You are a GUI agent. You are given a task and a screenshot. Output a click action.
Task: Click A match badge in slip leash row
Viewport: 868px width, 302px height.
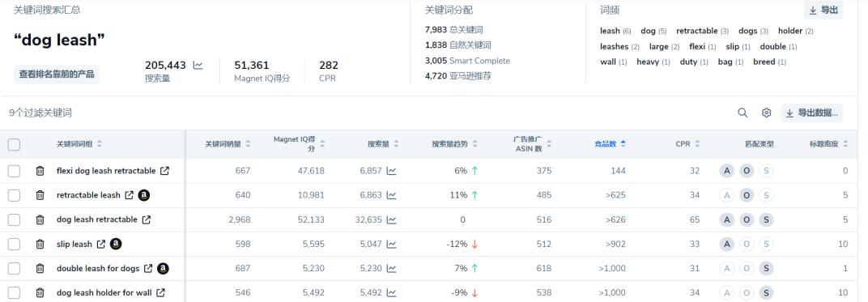click(x=726, y=244)
